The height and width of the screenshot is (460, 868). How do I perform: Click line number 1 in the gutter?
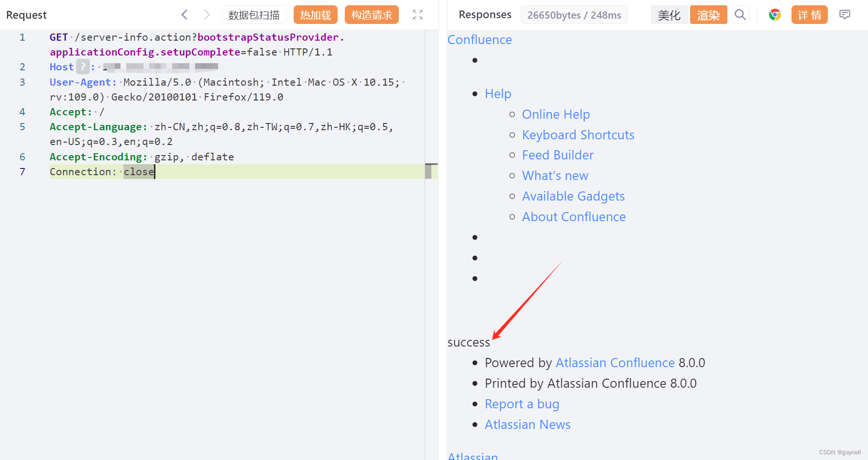click(22, 37)
